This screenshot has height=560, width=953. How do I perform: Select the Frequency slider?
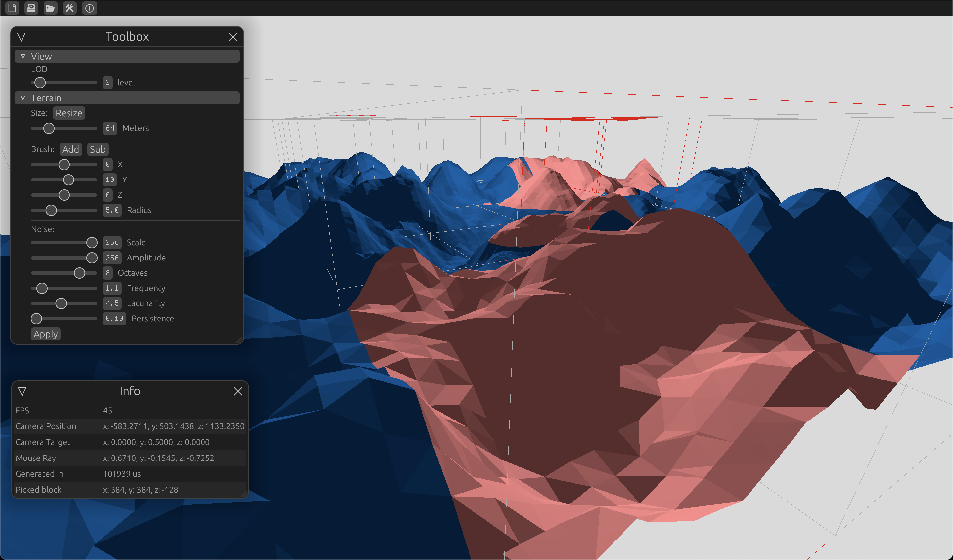point(42,288)
